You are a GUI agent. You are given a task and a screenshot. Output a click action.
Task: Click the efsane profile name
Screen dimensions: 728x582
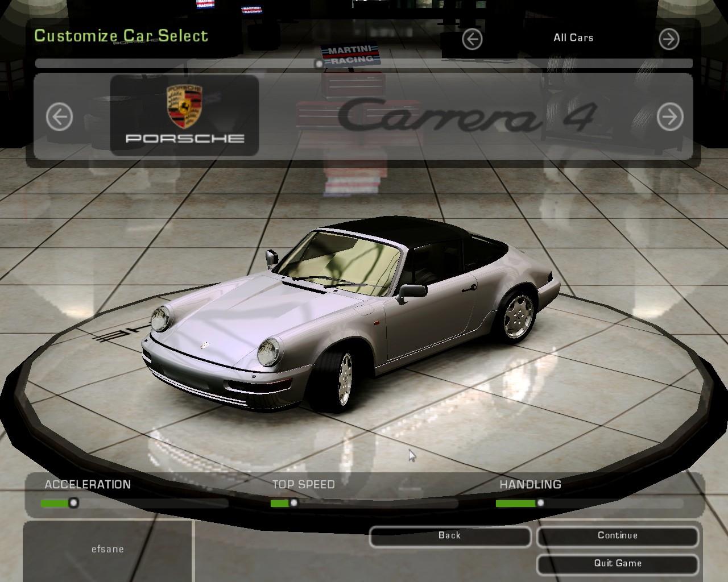pos(107,549)
